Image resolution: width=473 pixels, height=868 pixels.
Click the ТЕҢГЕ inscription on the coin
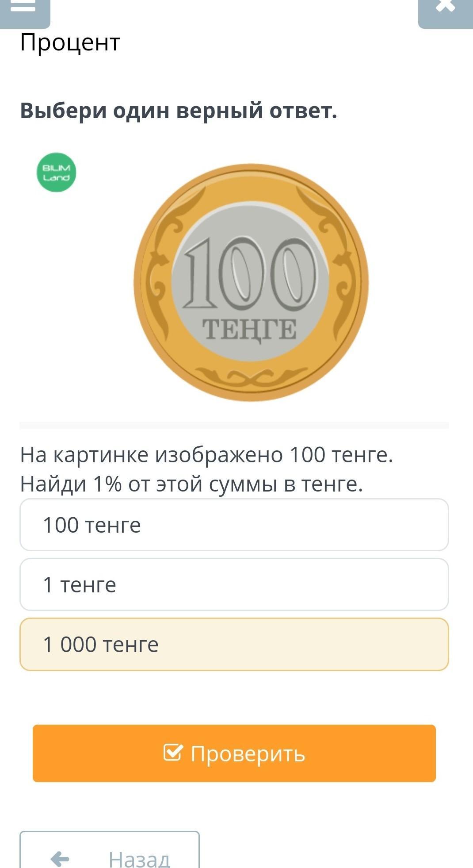(249, 330)
